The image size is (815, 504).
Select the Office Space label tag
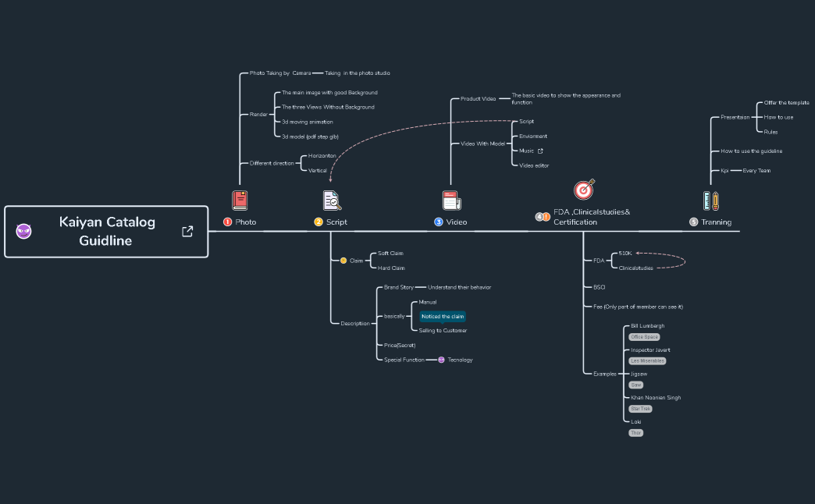point(644,337)
